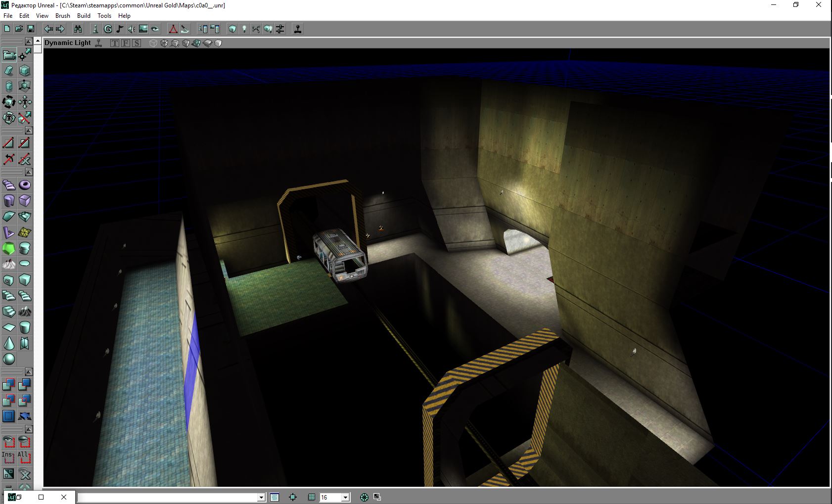Select the Camera Movement tool
This screenshot has height=504, width=832.
pyautogui.click(x=9, y=54)
